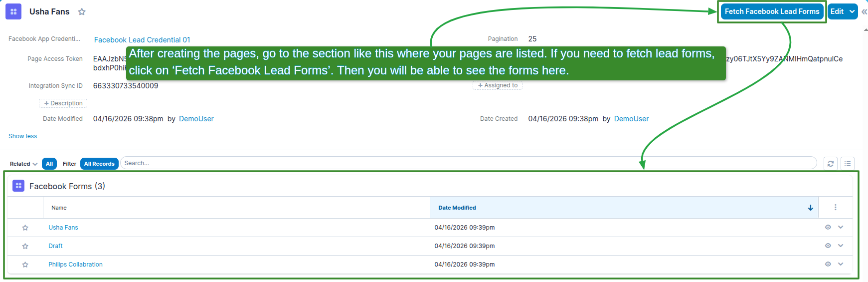Click Integration Sync ID value 663330733540009

coord(126,86)
